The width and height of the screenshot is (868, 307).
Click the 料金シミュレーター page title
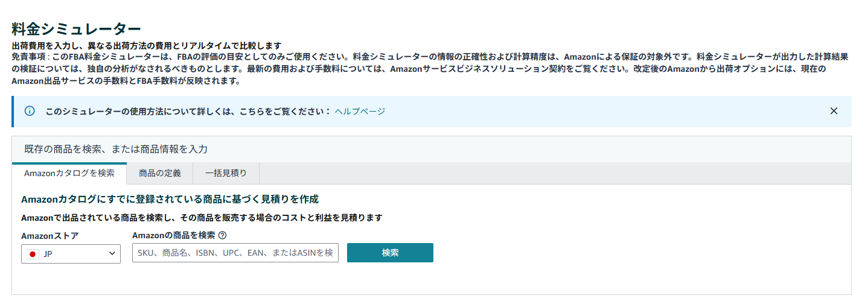tap(76, 28)
